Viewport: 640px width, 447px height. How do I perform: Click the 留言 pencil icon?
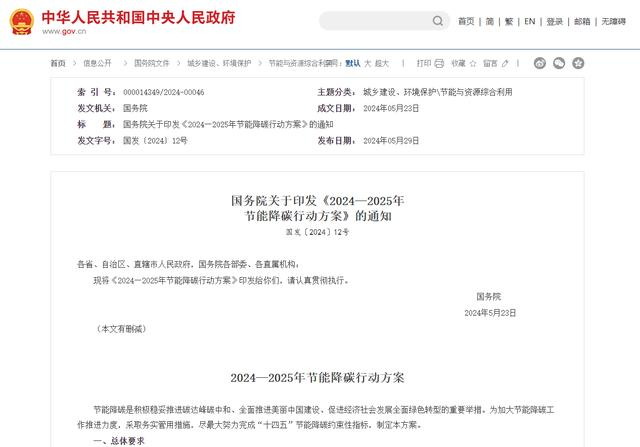(x=505, y=63)
